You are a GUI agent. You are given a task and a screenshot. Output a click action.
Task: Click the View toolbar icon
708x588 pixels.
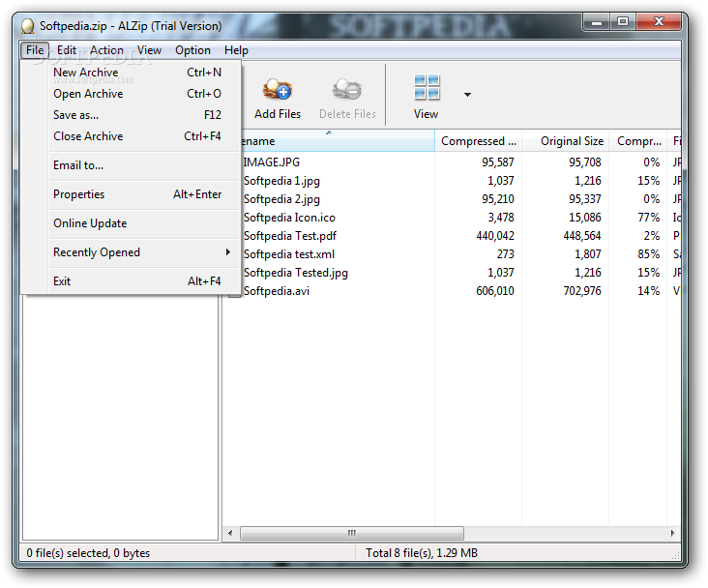point(427,87)
